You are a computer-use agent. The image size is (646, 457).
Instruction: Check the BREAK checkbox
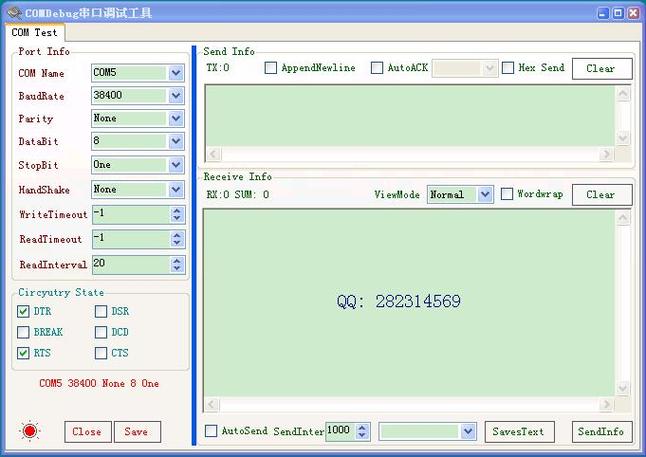point(23,332)
